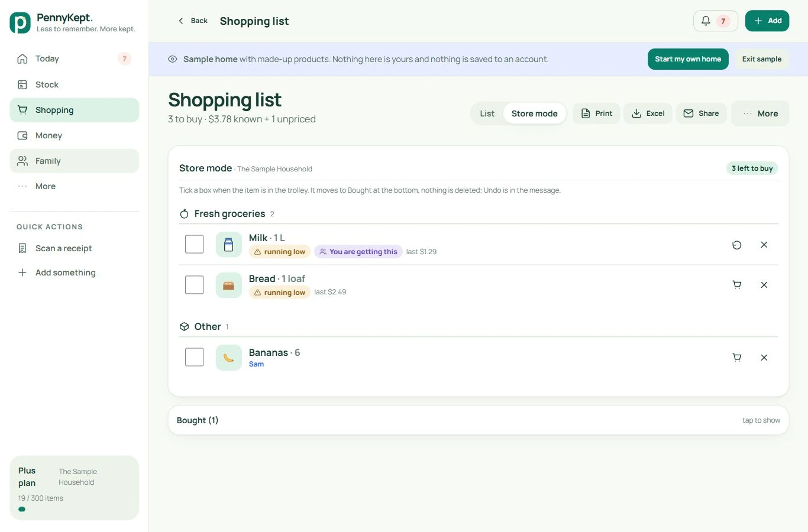Remove Milk with its X icon
Screen dimensions: 808x532
point(764,245)
